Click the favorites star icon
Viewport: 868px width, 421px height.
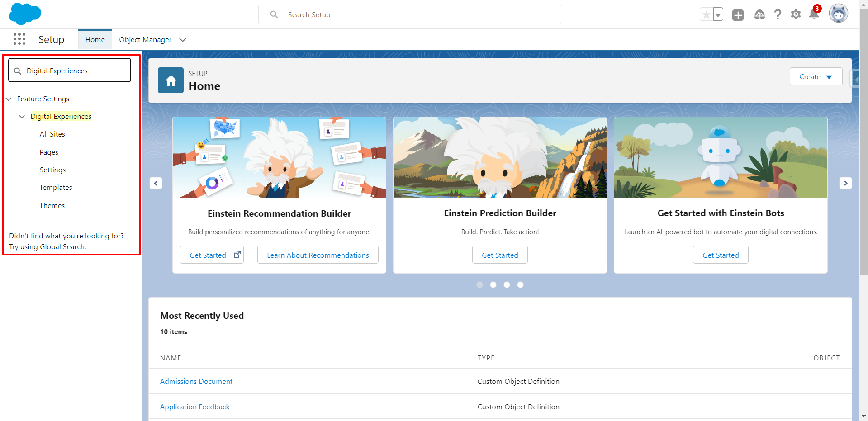(706, 14)
